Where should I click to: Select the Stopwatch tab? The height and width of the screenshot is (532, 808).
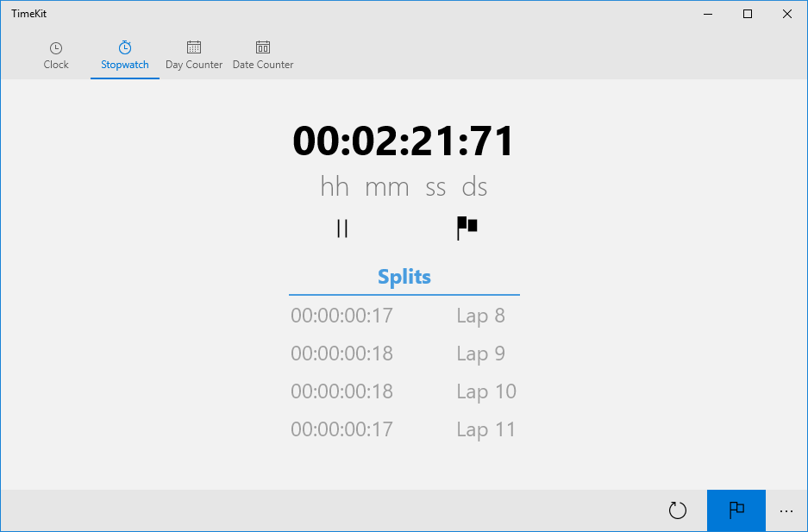pos(125,56)
